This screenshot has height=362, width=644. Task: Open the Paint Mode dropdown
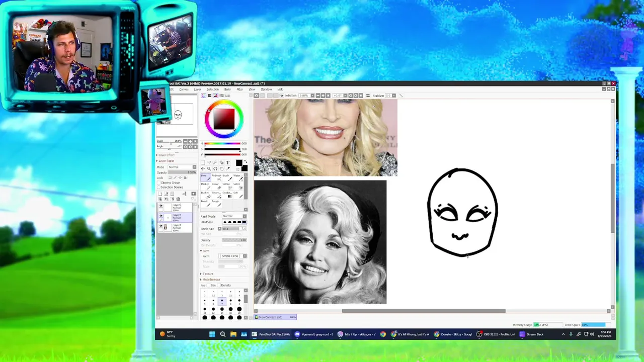coord(234,216)
